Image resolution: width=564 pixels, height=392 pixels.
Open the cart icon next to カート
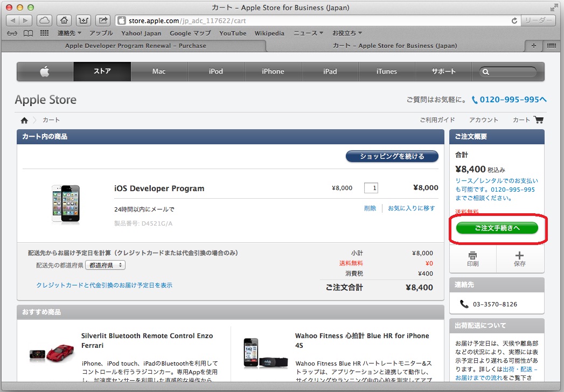click(538, 120)
